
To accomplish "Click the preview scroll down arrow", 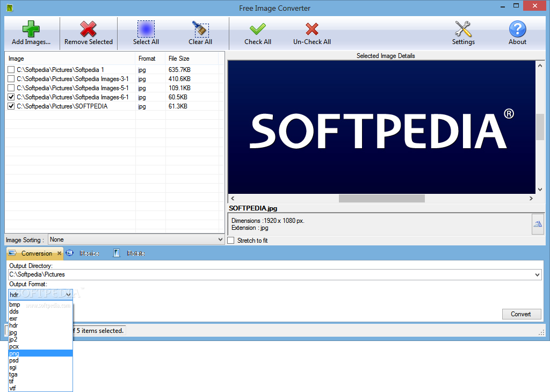I will [540, 190].
